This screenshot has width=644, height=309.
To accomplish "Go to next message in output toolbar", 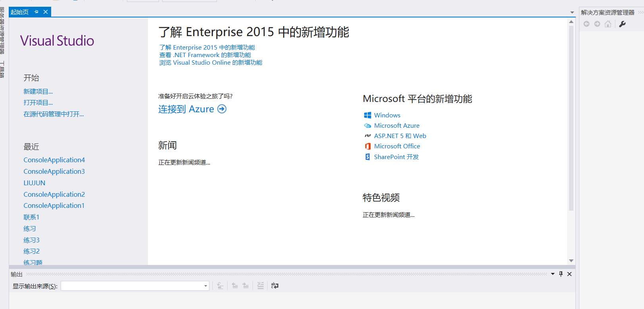I will tap(246, 286).
